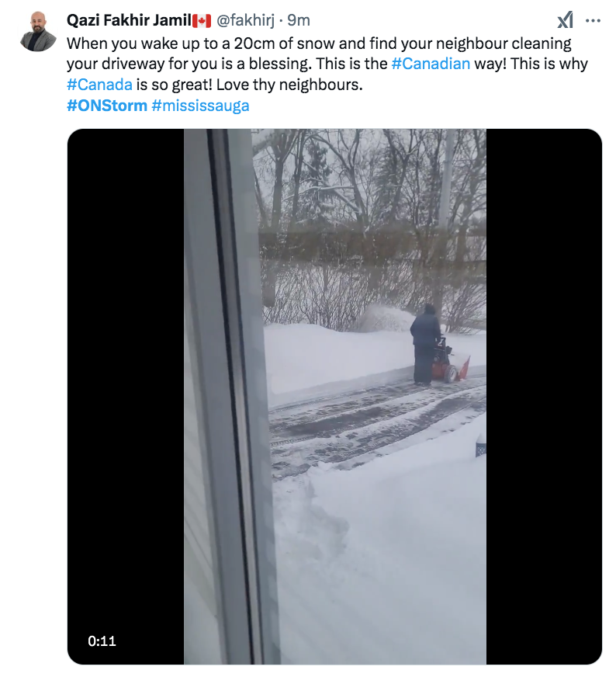Viewport: 616px width, 677px height.
Task: Click the Grok xAI icon
Action: point(565,20)
